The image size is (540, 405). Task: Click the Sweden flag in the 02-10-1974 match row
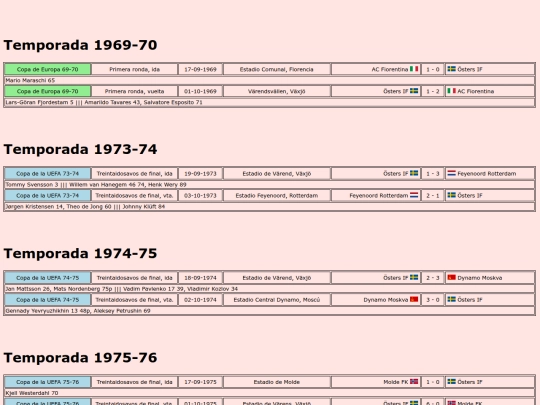click(451, 300)
